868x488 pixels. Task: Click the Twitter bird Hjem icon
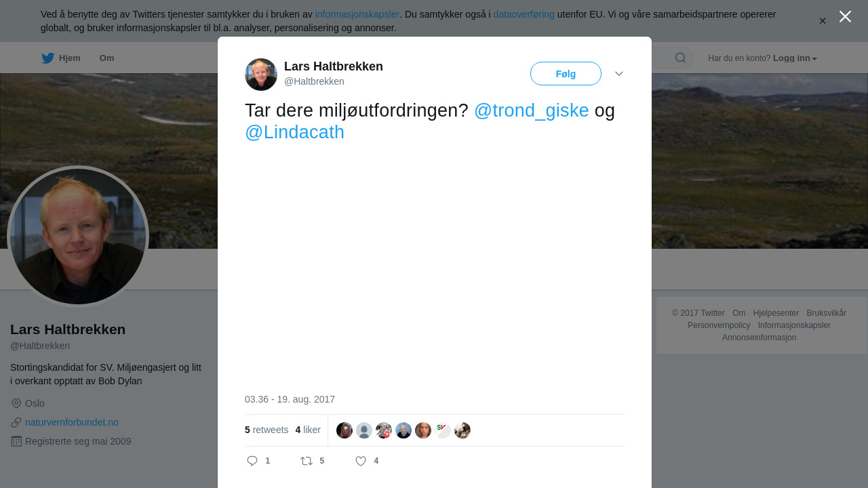(x=47, y=58)
